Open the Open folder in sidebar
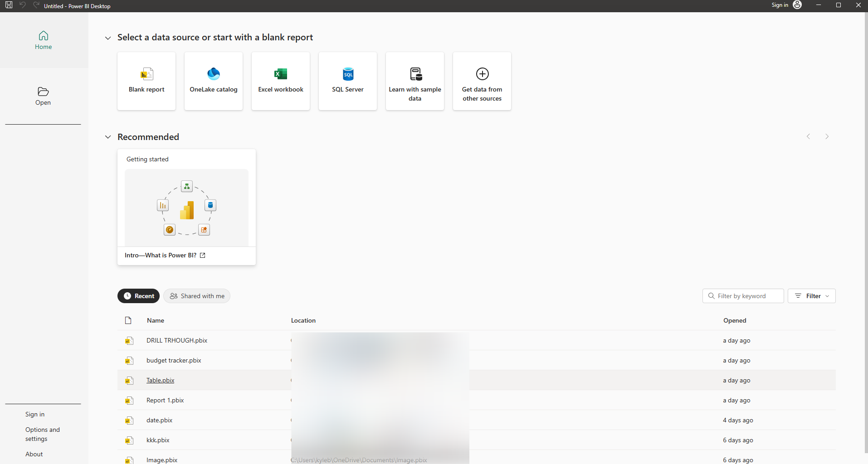 43,96
